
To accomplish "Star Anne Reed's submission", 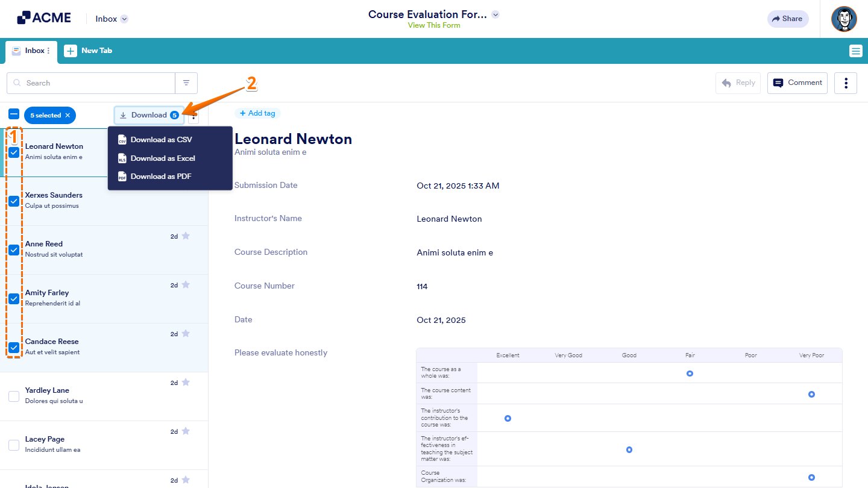I will click(186, 236).
